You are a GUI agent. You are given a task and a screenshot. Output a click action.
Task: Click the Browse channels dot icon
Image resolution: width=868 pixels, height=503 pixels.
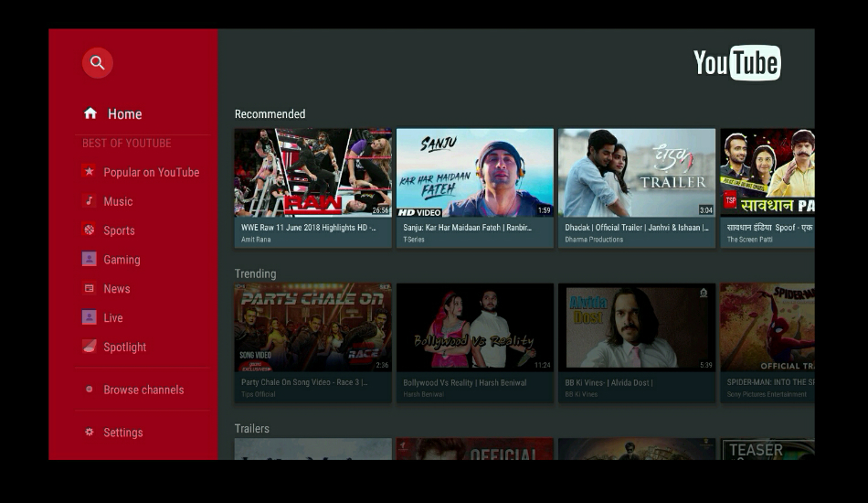90,389
